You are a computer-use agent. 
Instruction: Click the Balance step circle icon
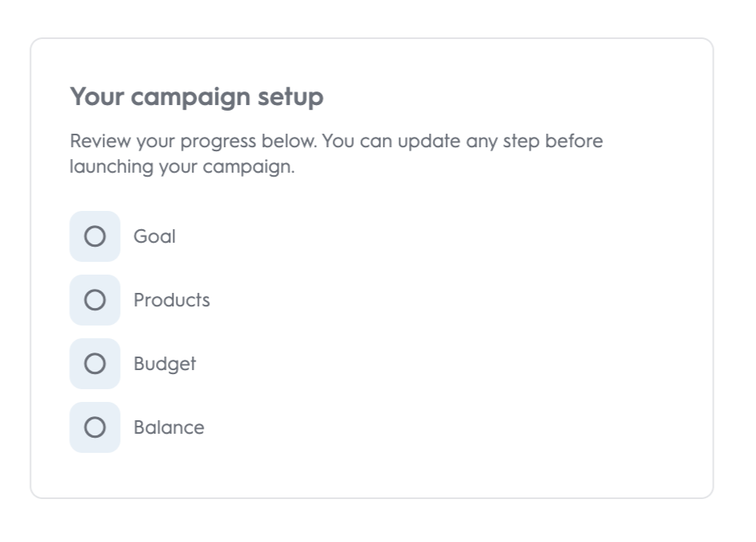pyautogui.click(x=95, y=427)
